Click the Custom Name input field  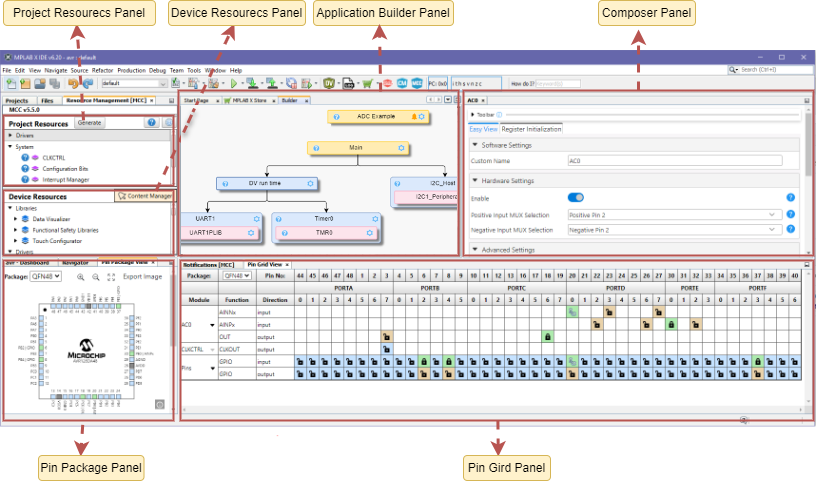(674, 160)
